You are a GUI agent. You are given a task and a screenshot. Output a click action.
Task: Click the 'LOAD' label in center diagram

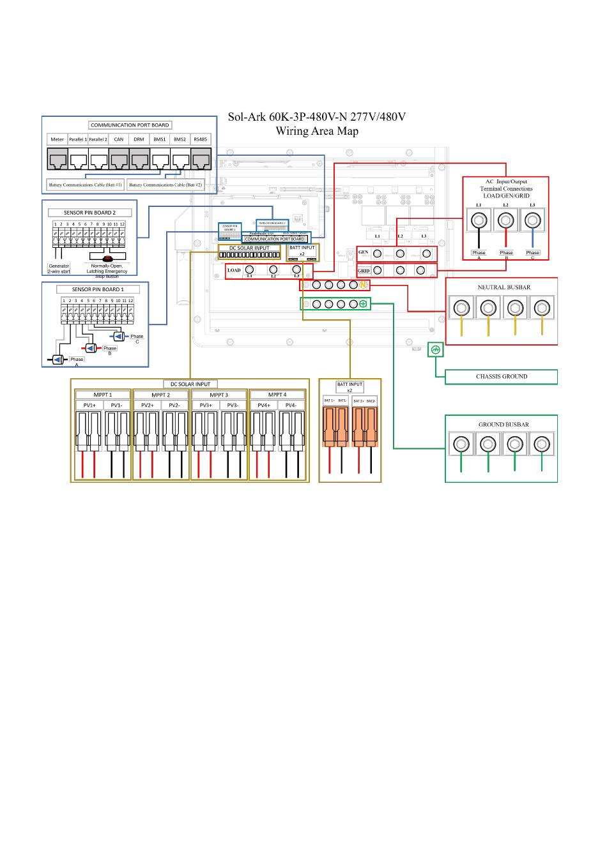tap(234, 270)
